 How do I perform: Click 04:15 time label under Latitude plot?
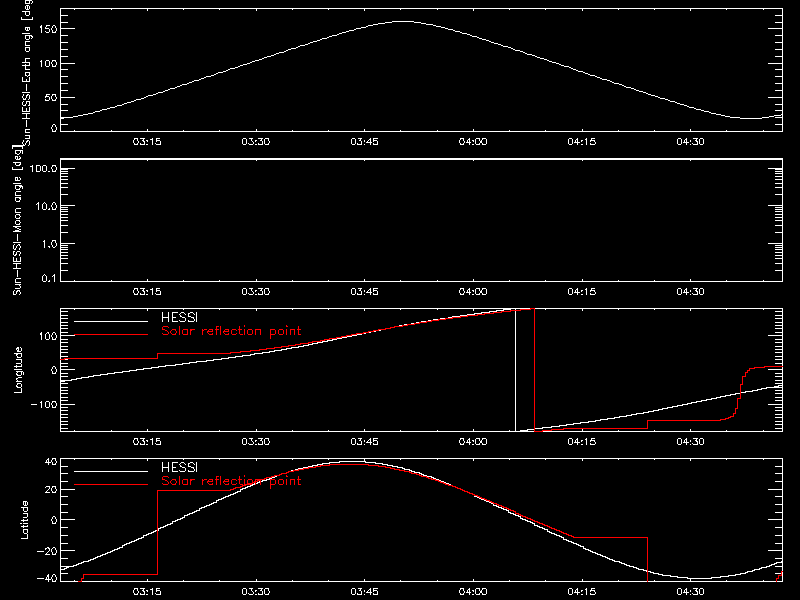pos(582,591)
